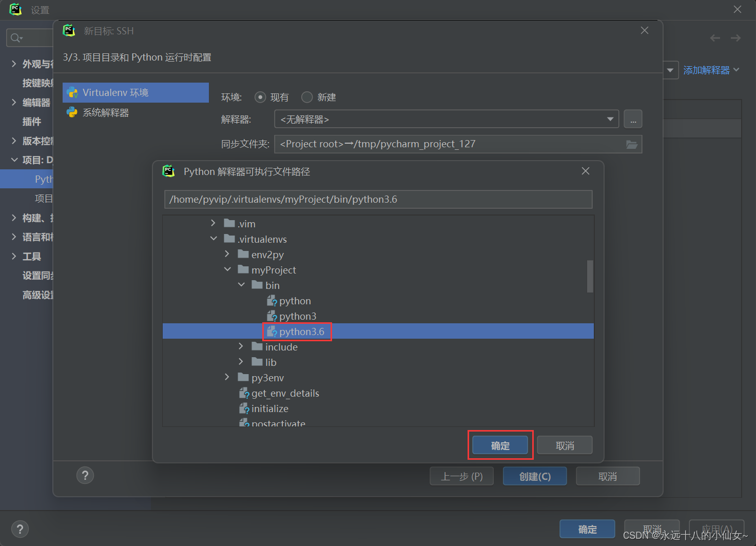The height and width of the screenshot is (546, 756).
Task: Select the python3.6 file row
Action: [378, 331]
